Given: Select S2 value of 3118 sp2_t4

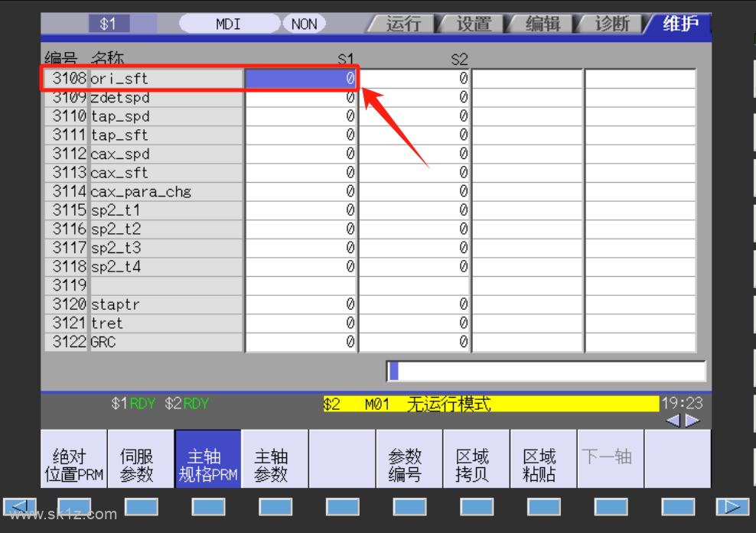Looking at the screenshot, I should [415, 266].
